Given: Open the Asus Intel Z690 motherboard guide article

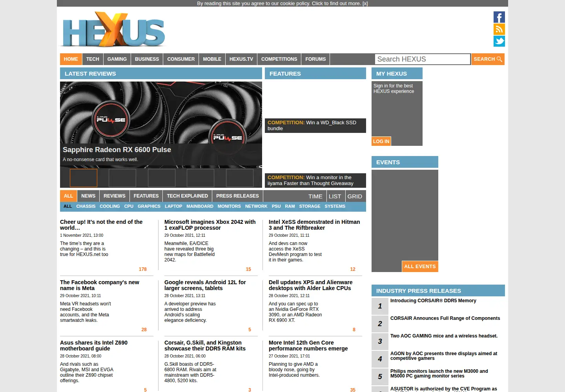Looking at the screenshot, I should click(94, 345).
